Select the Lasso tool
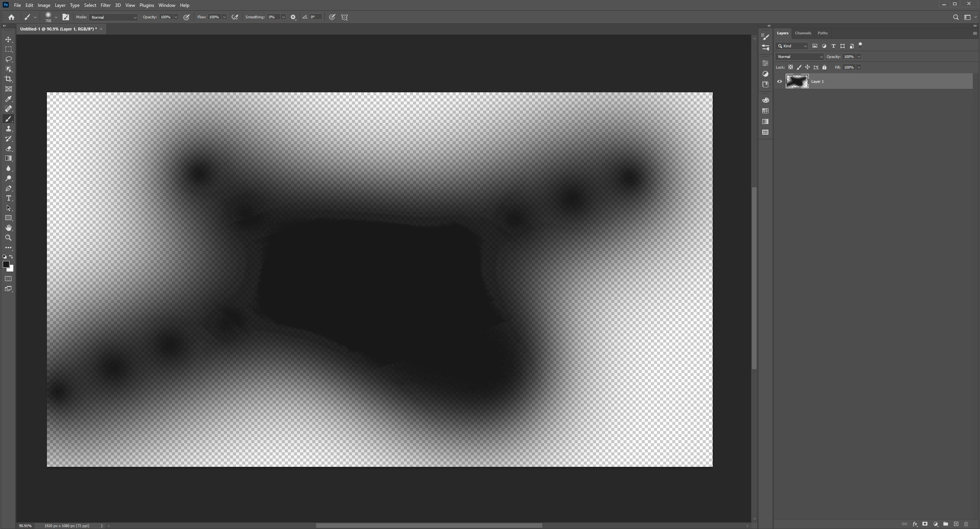The height and width of the screenshot is (529, 980). click(8, 59)
